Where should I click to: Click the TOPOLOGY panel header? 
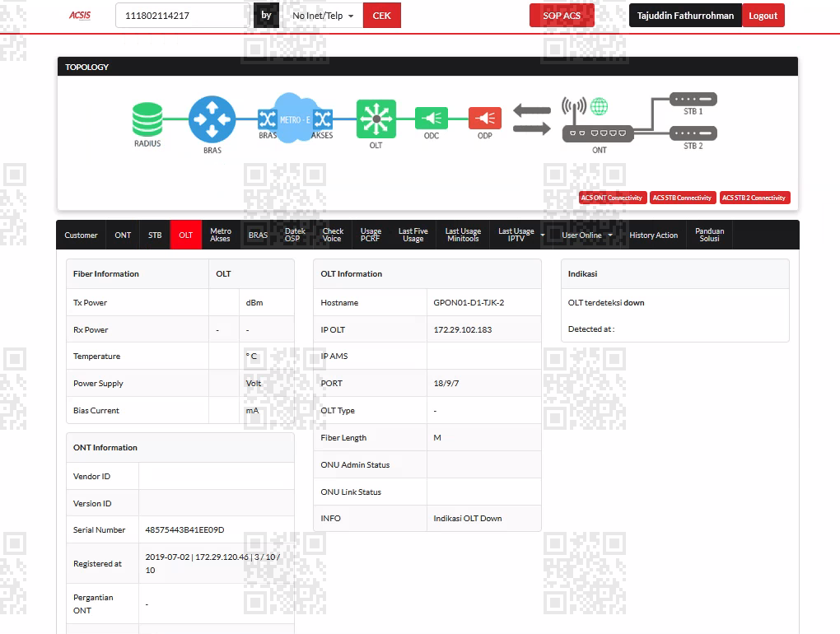tap(427, 67)
